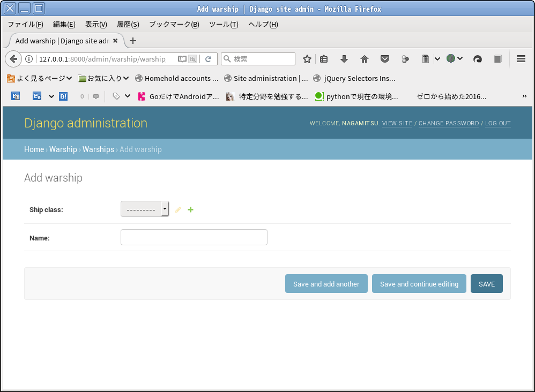Viewport: 535px width, 392px height.
Task: Open the ヘルプ(H) menu
Action: click(x=263, y=24)
